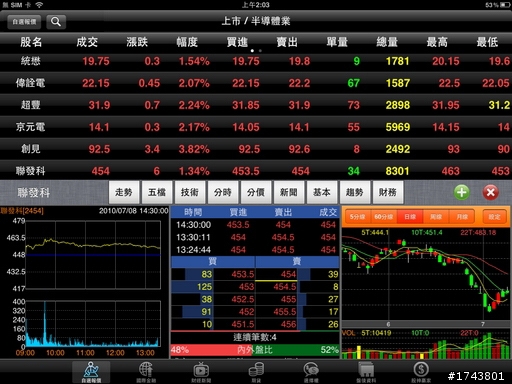The width and height of the screenshot is (512, 384).
Task: Click the 聯發科[2454] chart title
Action: point(22,211)
